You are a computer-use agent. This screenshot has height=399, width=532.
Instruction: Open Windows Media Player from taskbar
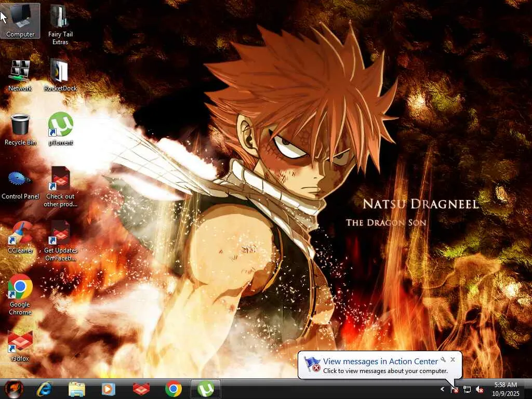[x=109, y=389]
